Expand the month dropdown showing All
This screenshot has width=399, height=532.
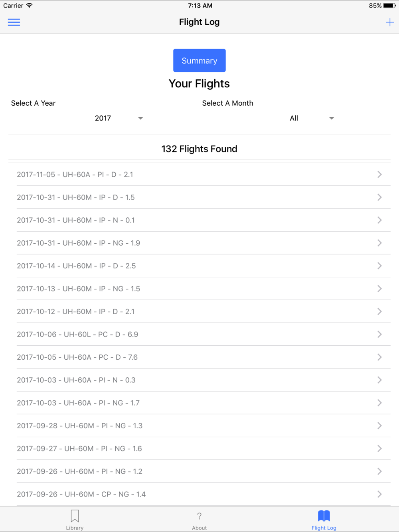(312, 118)
